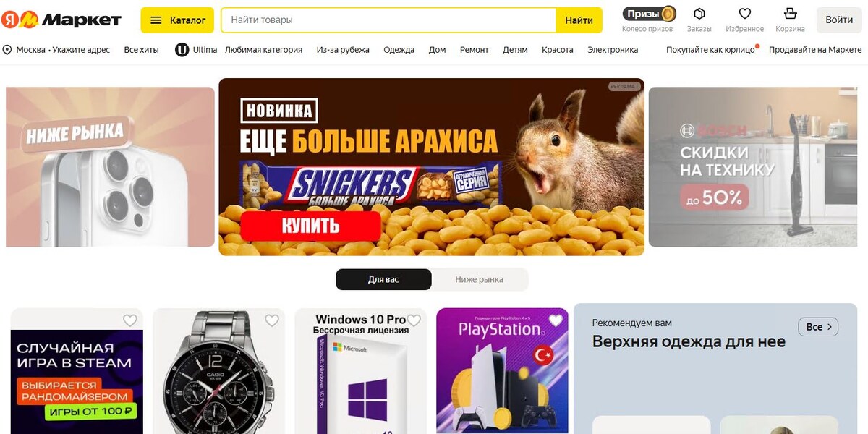
Task: Open the Избранное heart icon in header
Action: pyautogui.click(x=744, y=14)
